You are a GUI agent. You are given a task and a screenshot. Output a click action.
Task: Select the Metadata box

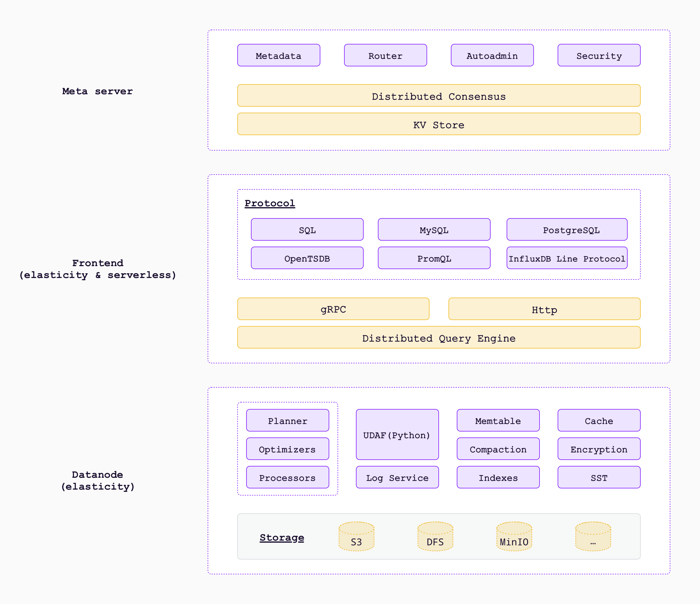[279, 55]
